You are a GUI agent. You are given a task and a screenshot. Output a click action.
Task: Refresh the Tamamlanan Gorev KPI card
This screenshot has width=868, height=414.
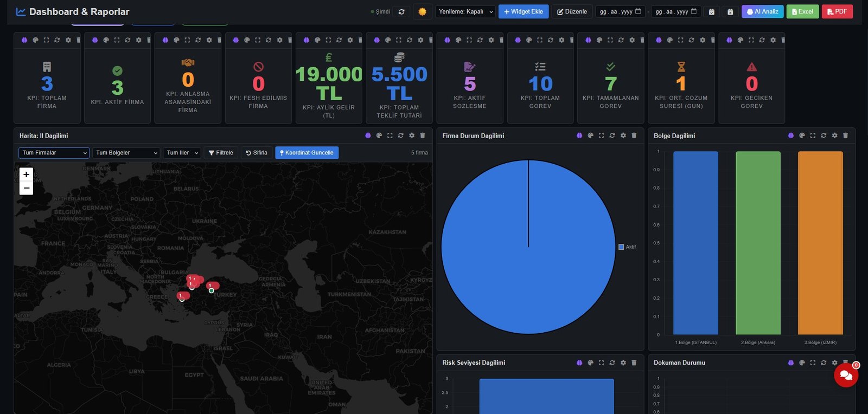pos(621,40)
